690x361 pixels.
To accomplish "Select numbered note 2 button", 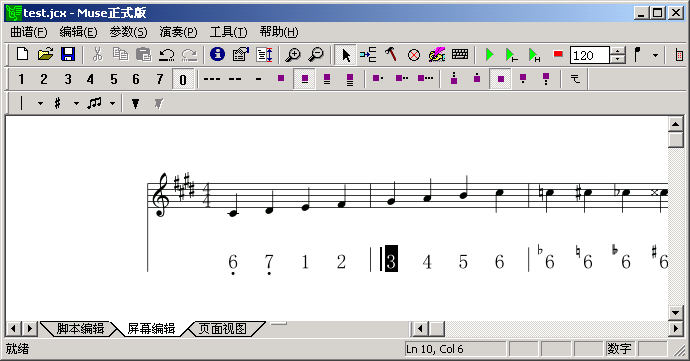I will pos(44,79).
